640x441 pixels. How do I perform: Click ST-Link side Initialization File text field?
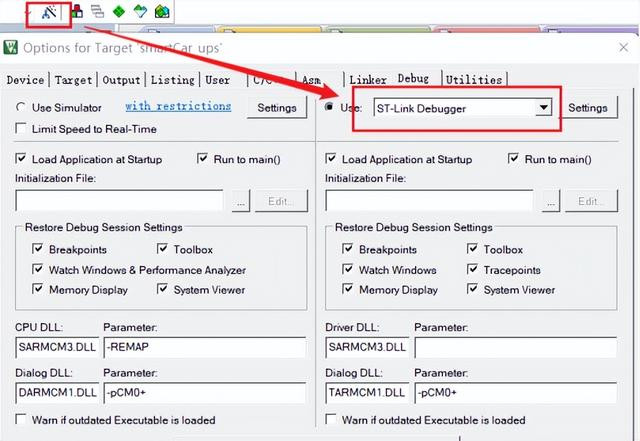(429, 200)
